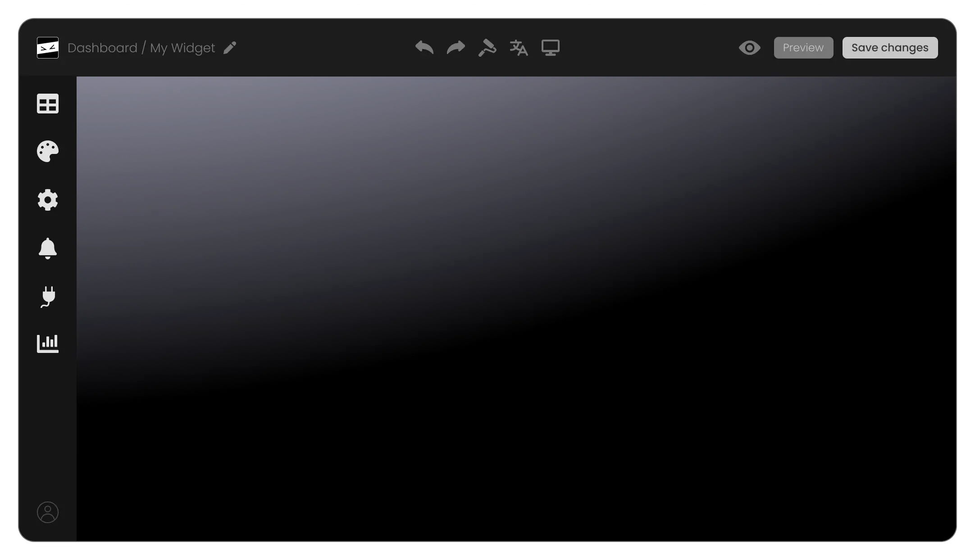
Task: Switch to desktop monitor view icon
Action: tap(550, 48)
